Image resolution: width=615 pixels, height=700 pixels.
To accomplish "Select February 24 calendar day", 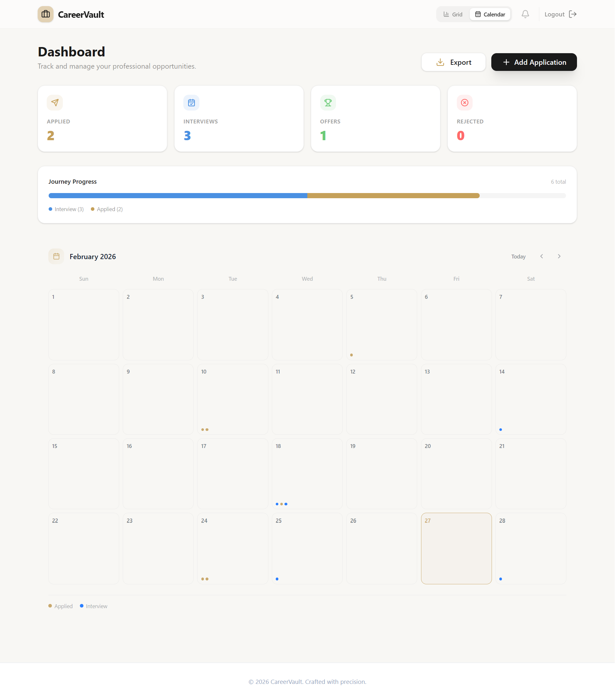I will [x=233, y=549].
